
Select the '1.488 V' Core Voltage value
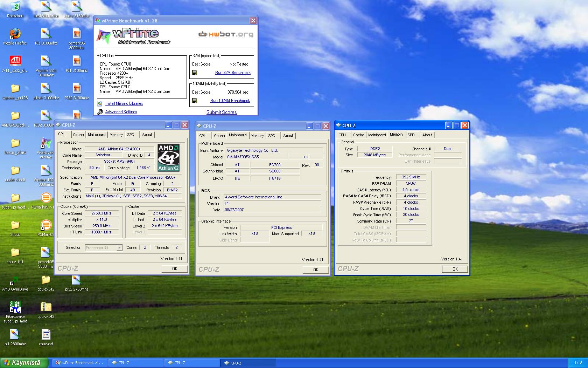pyautogui.click(x=143, y=168)
